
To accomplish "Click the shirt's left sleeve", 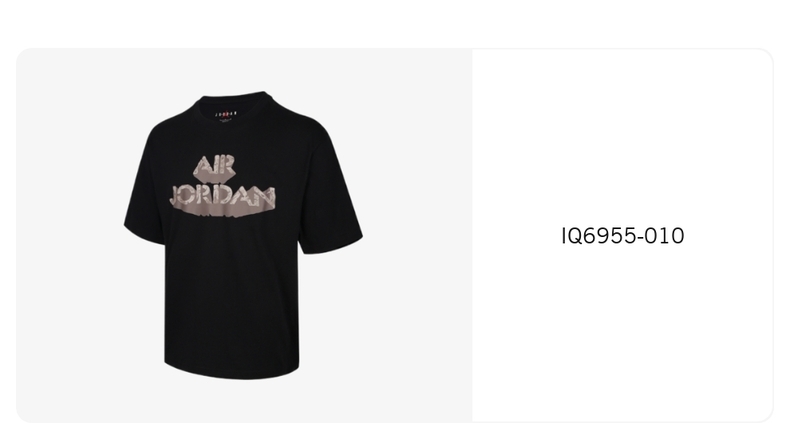I will [145, 201].
